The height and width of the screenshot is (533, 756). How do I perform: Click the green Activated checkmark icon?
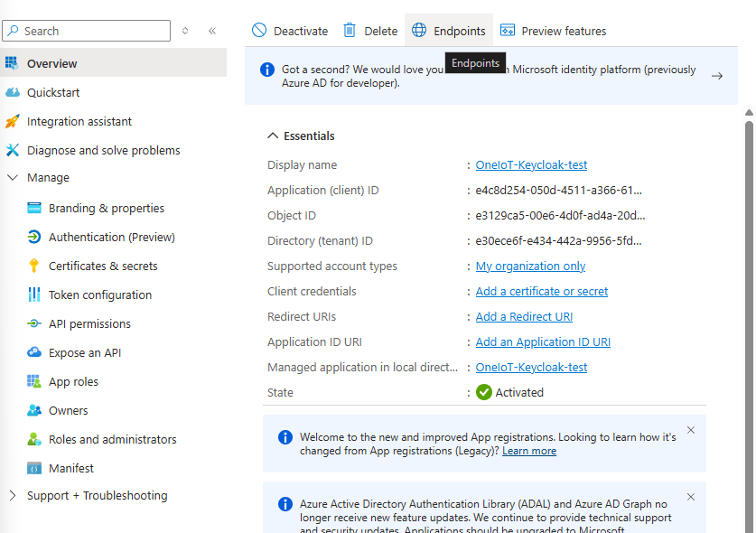pos(484,392)
